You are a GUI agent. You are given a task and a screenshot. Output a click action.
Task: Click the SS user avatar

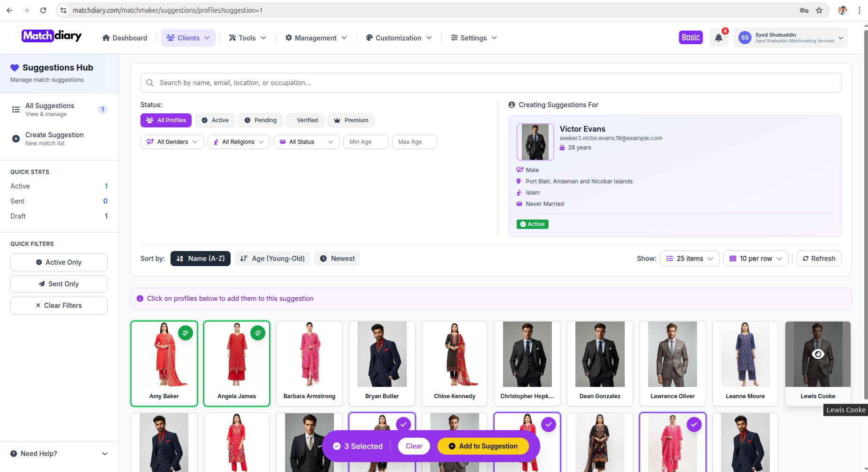744,38
